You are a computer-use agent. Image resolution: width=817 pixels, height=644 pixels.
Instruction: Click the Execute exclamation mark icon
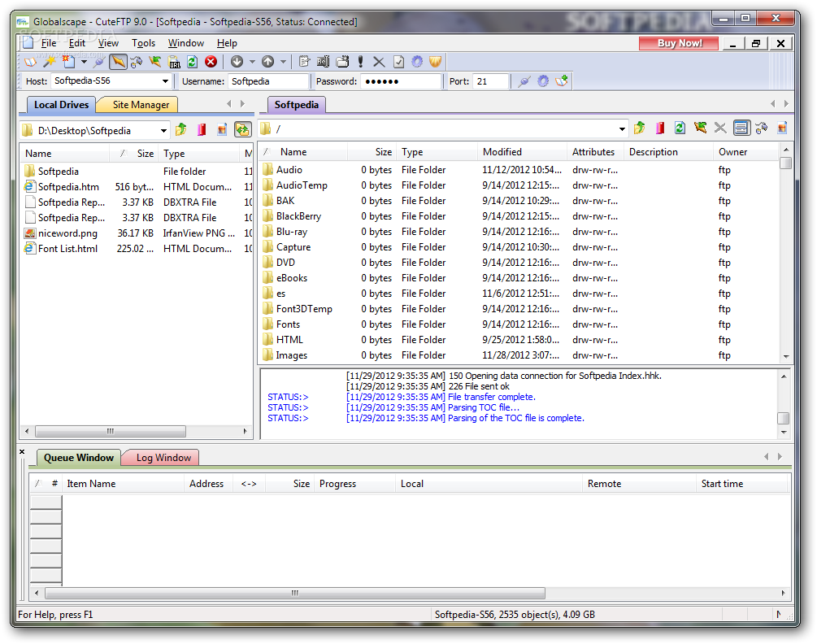pos(361,62)
